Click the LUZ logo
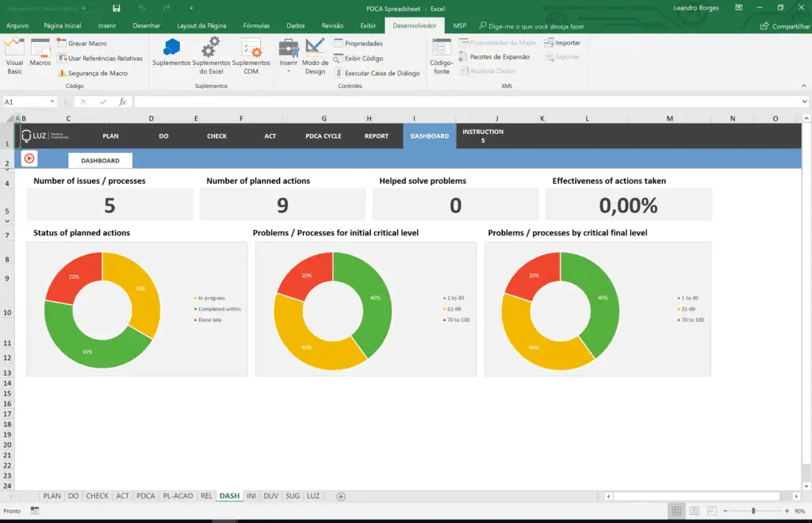Viewport: 812px width, 523px height. 44,136
